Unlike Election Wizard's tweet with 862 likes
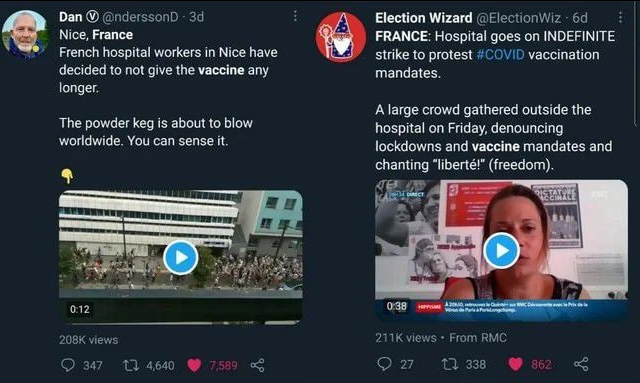Image resolution: width=640 pixels, height=383 pixels. click(515, 364)
